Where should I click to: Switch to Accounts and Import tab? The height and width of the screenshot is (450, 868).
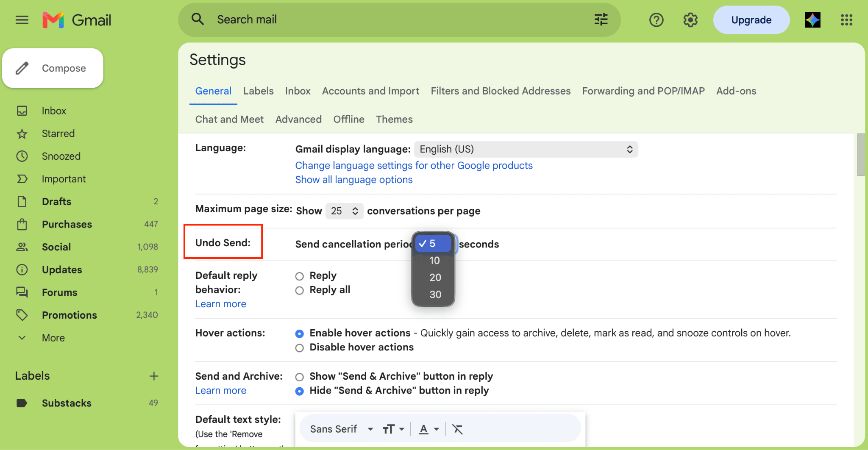pos(370,91)
